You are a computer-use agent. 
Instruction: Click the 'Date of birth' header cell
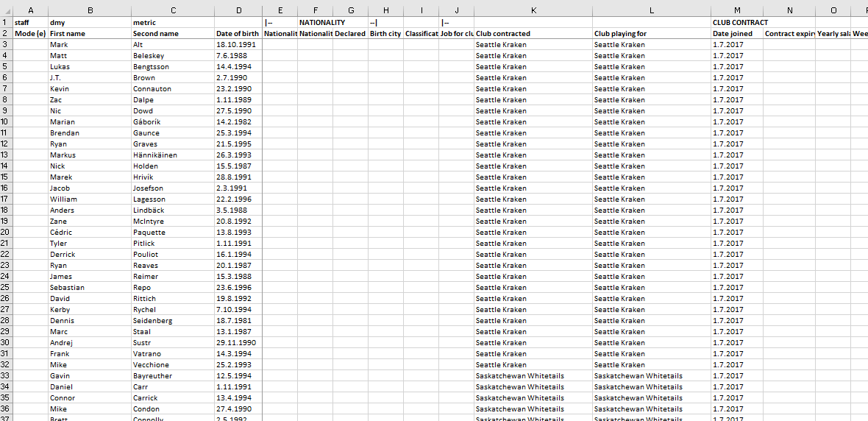[x=238, y=34]
